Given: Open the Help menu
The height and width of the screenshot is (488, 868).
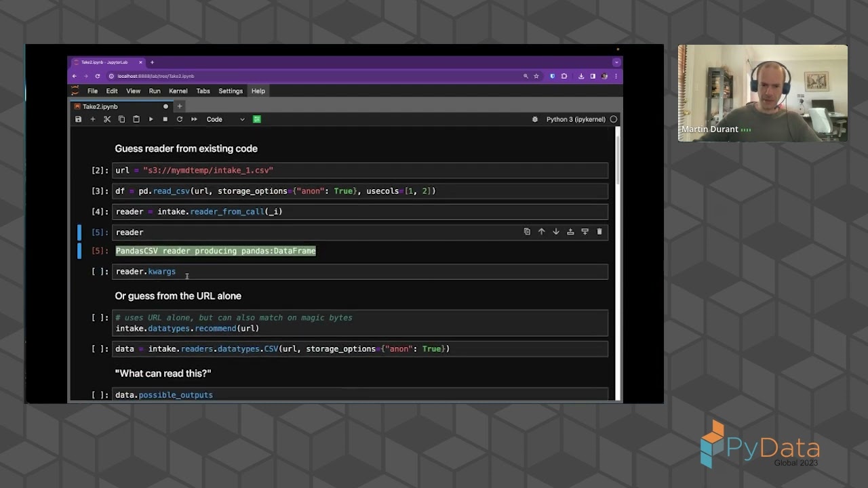Looking at the screenshot, I should point(258,91).
